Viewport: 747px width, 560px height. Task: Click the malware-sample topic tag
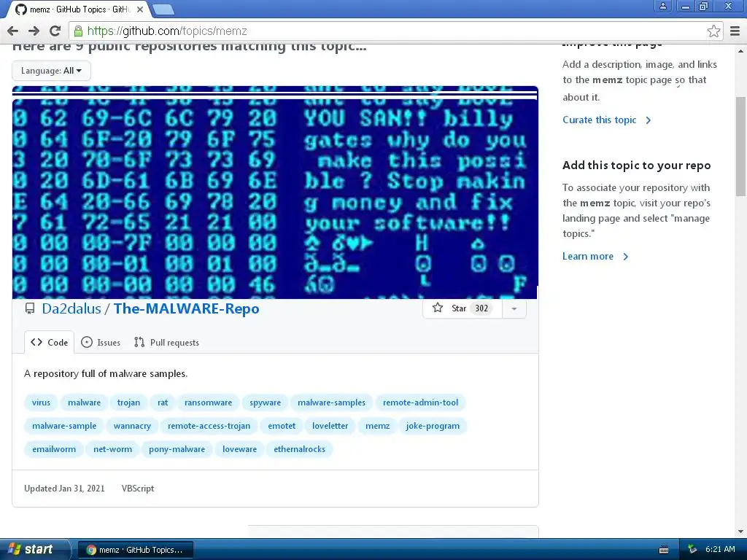pos(64,426)
